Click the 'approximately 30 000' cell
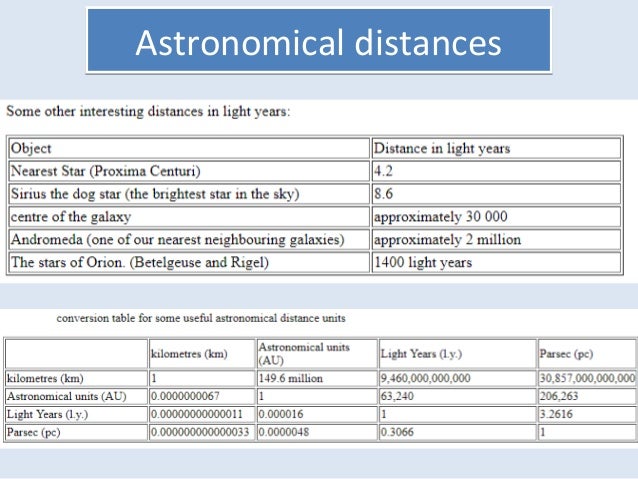 point(496,217)
